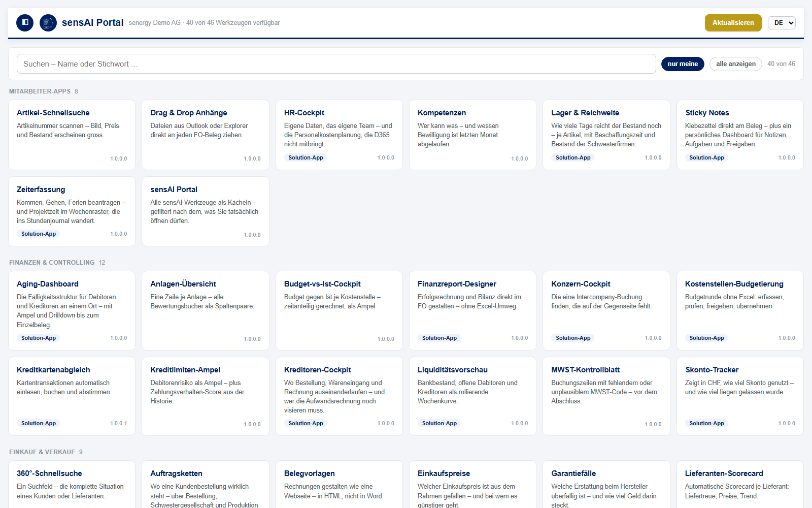Screen dimensions: 812x508
Task: Select the Einkaufspreise tile
Action: pos(472,485)
